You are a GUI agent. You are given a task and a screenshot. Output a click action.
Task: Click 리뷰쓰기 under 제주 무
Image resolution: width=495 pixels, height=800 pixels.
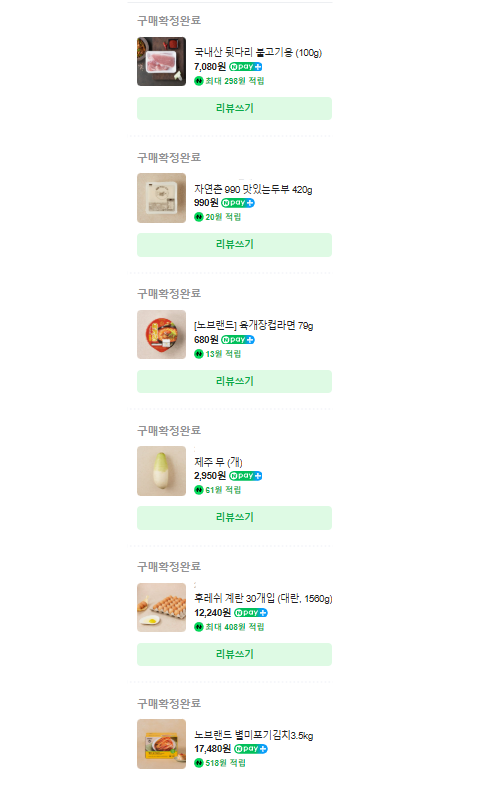point(234,517)
